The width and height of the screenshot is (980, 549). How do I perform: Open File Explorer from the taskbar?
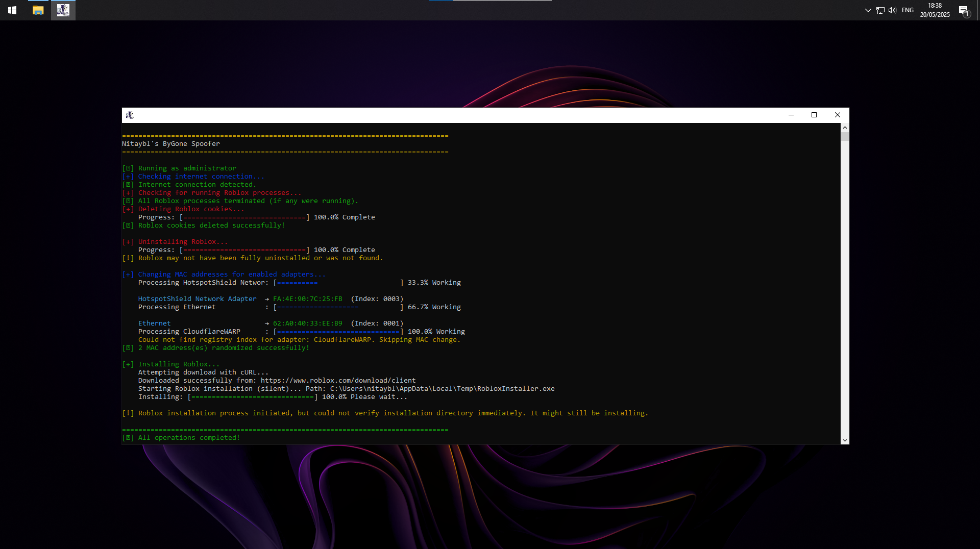[x=38, y=10]
